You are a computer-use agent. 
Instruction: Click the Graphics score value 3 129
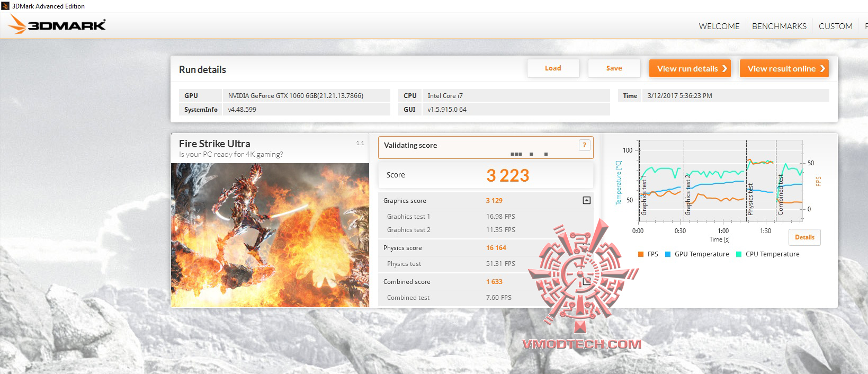click(494, 201)
